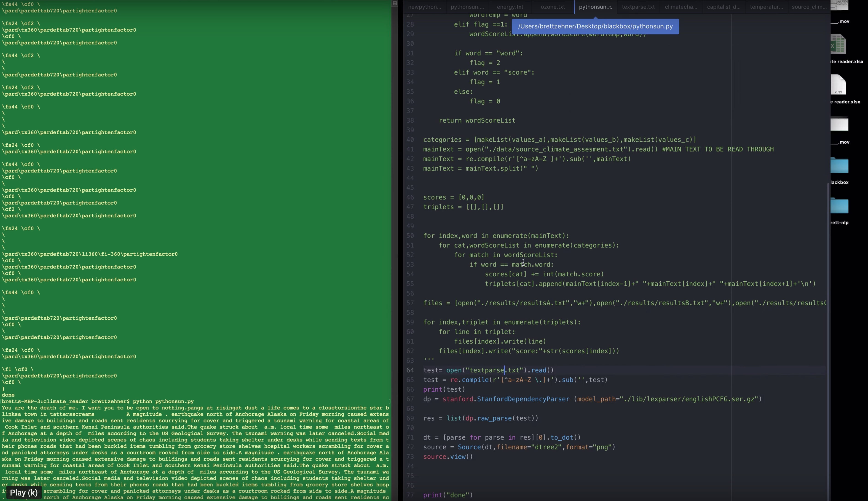
Task: Open the blackbox folder on desktop
Action: coord(839,166)
